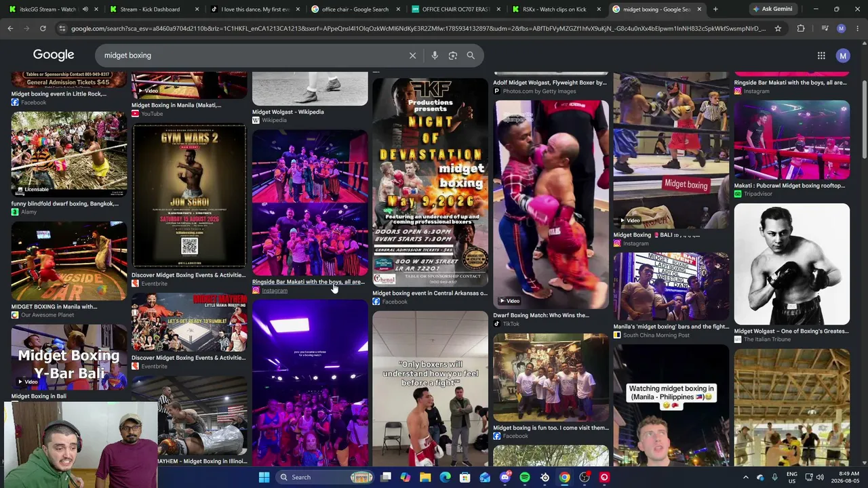Open Midget Wolgast Wikipedia result link

(x=288, y=112)
